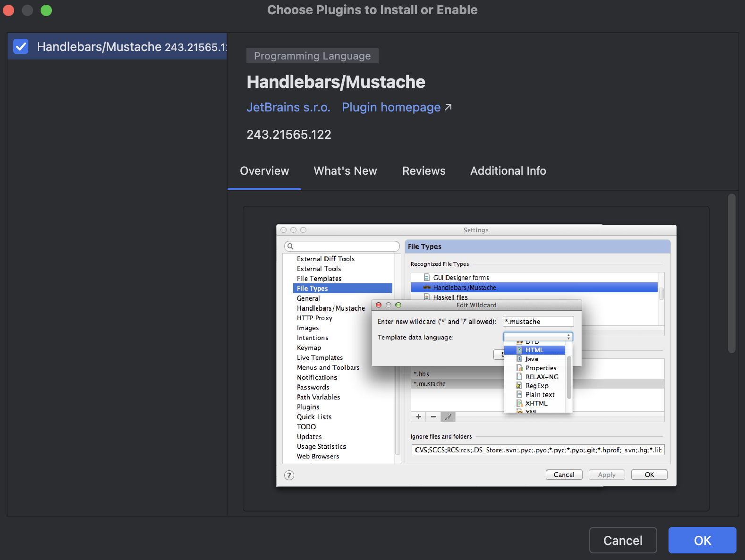Click the Edit Wildcard dialog red close dot
Image resolution: width=745 pixels, height=560 pixels.
point(379,305)
